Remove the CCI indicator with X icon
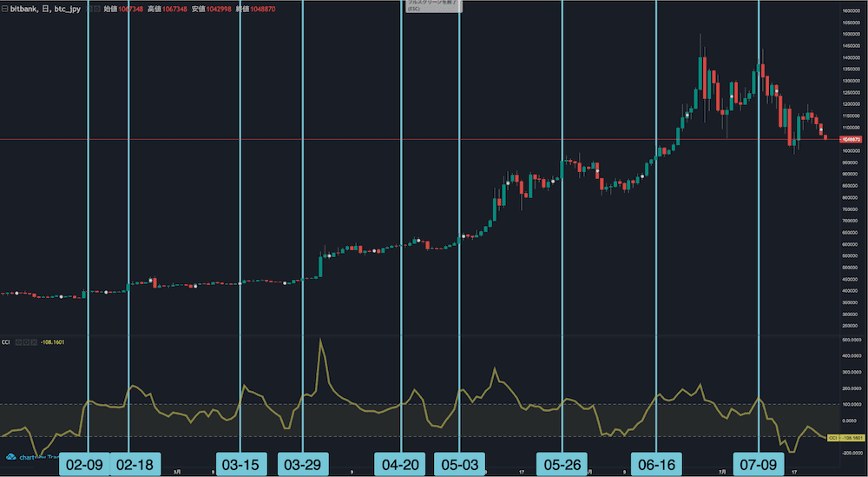 pos(35,341)
